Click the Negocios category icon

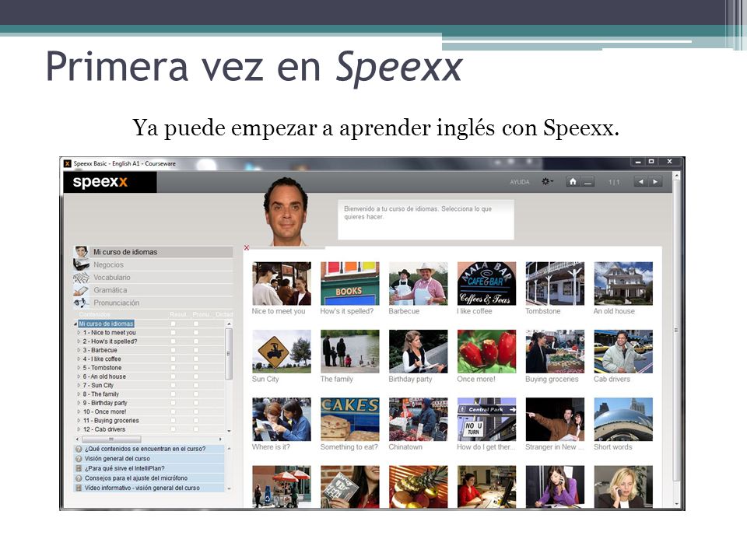tap(82, 264)
